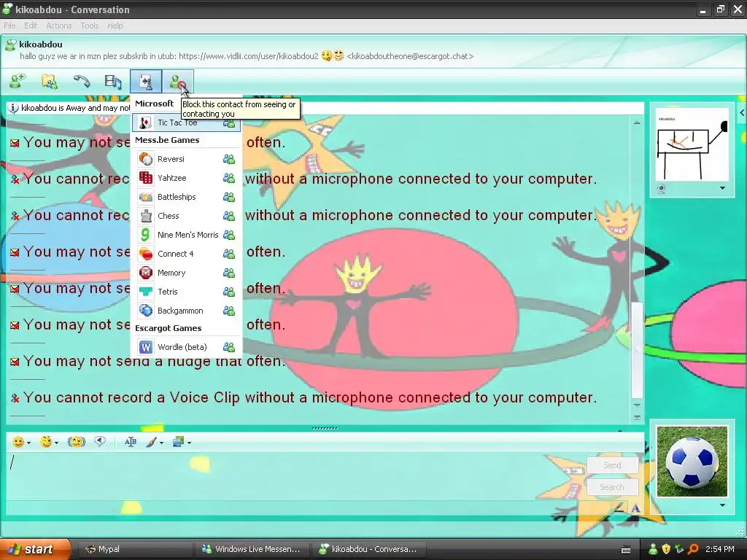Change the font with the AB icon

click(130, 442)
